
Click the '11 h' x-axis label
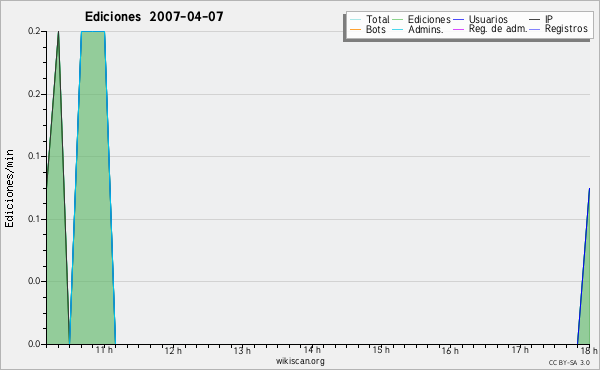tap(104, 350)
